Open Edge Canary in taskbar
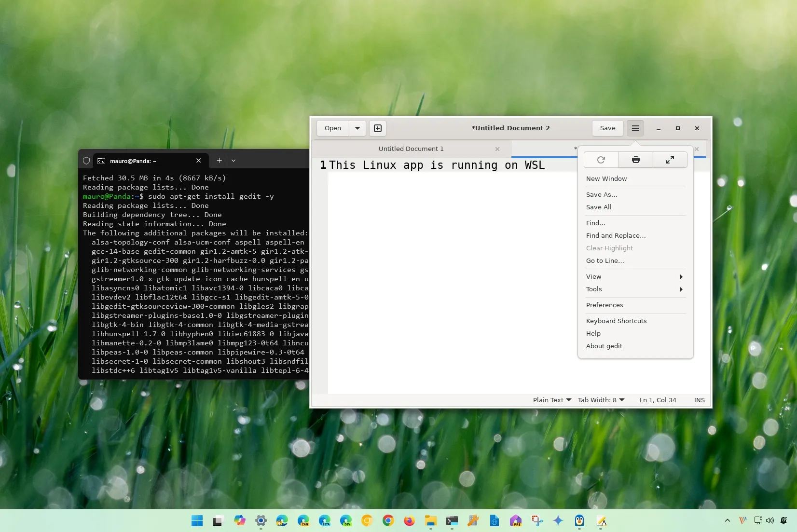 [303, 520]
